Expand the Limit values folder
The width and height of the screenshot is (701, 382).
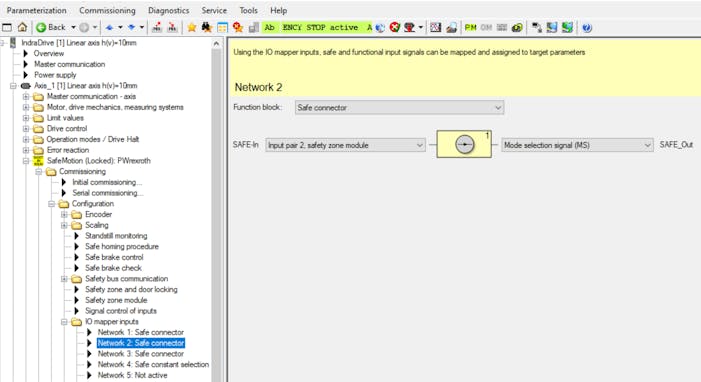pos(26,118)
